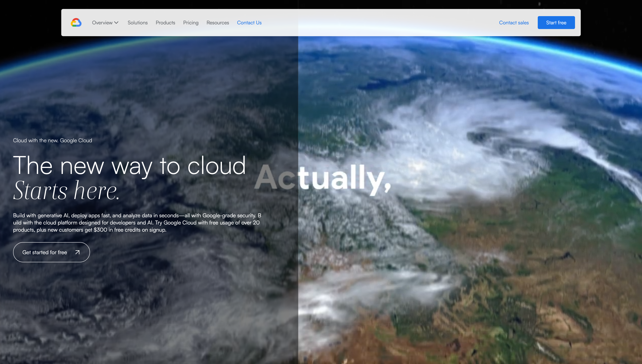The width and height of the screenshot is (642, 364).
Task: Open the Products nav item
Action: point(165,23)
